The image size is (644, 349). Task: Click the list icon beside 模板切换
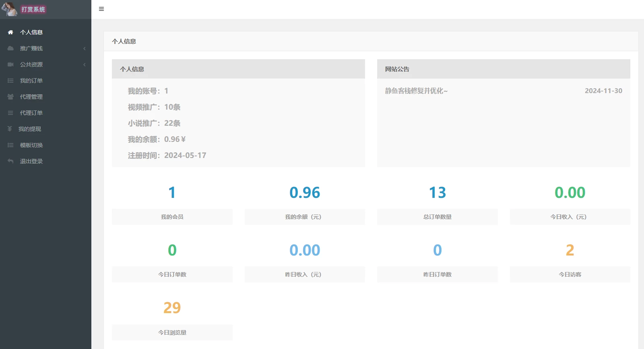pyautogui.click(x=10, y=145)
